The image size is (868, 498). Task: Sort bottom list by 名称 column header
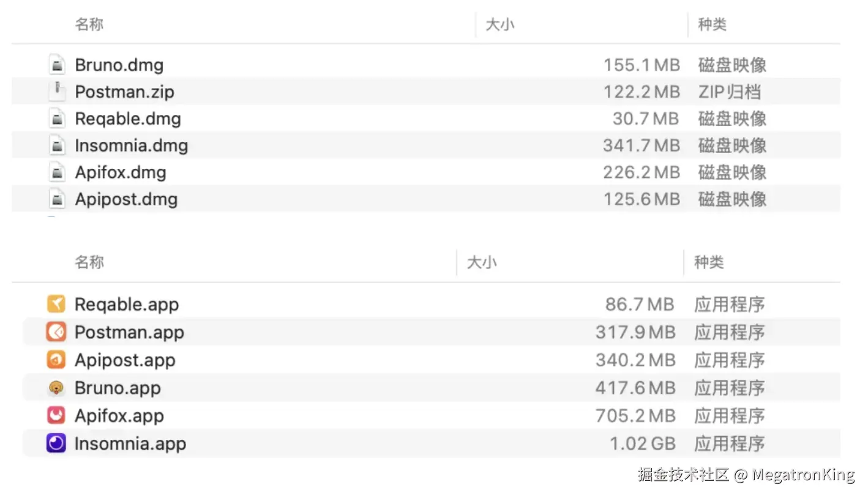tap(89, 262)
